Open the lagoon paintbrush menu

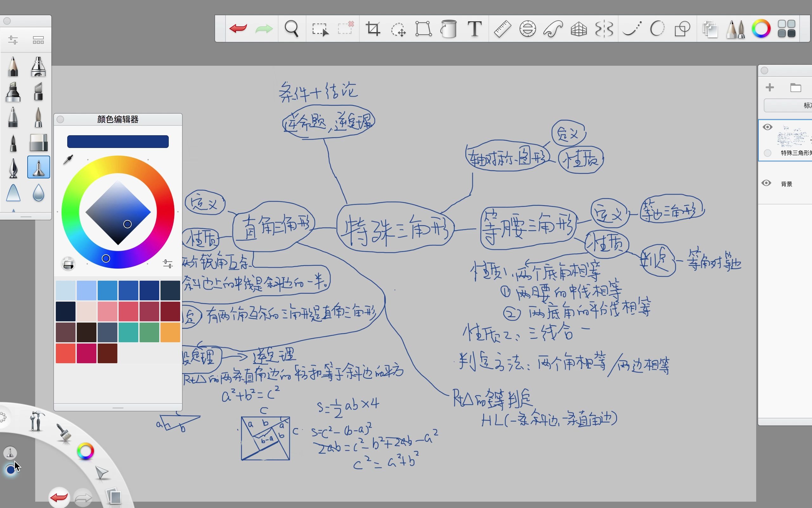[x=63, y=432]
